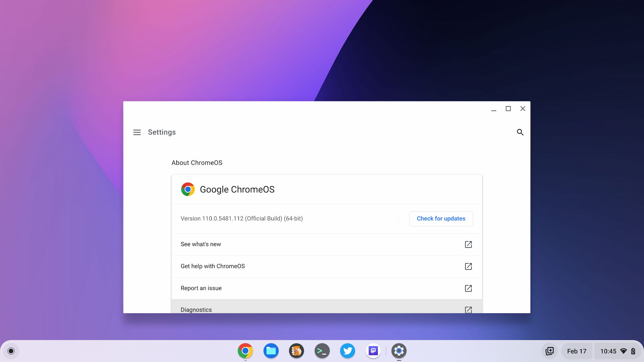Open File Manager from taskbar
Screen dimensions: 644x362
point(270,351)
